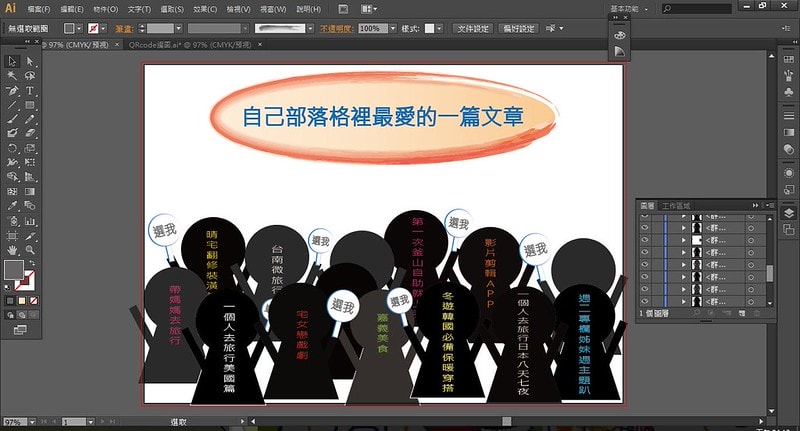Select the Direct Selection tool
Viewport: 800px width, 431px height.
[x=30, y=61]
